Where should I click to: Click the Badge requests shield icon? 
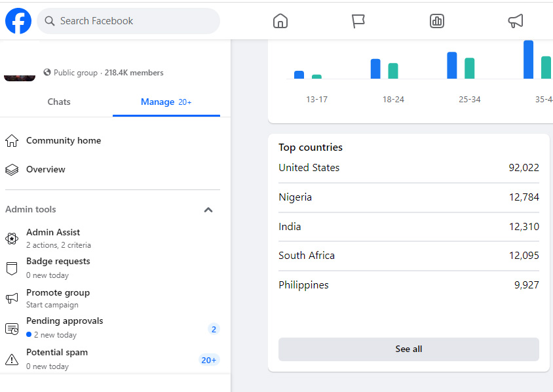[x=12, y=268]
